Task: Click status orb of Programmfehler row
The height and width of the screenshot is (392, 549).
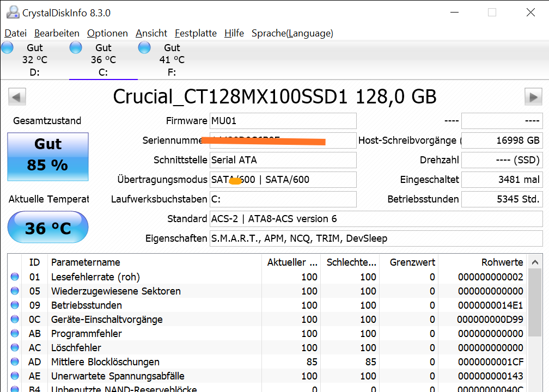Action: [x=15, y=333]
